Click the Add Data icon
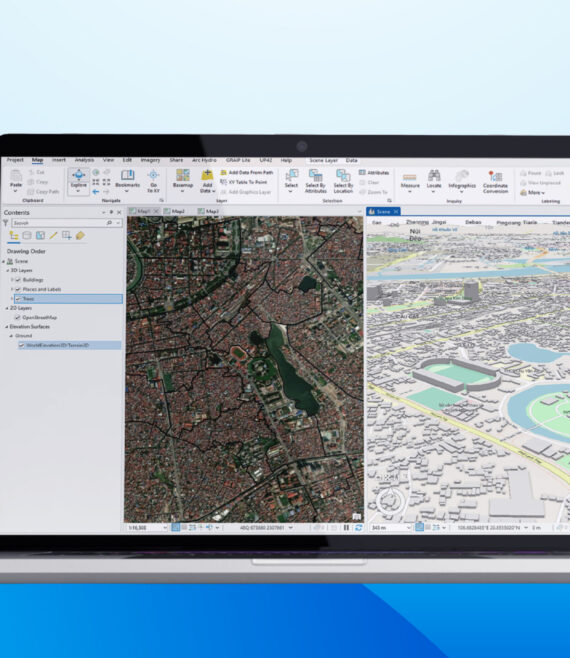This screenshot has height=658, width=570. (x=207, y=175)
